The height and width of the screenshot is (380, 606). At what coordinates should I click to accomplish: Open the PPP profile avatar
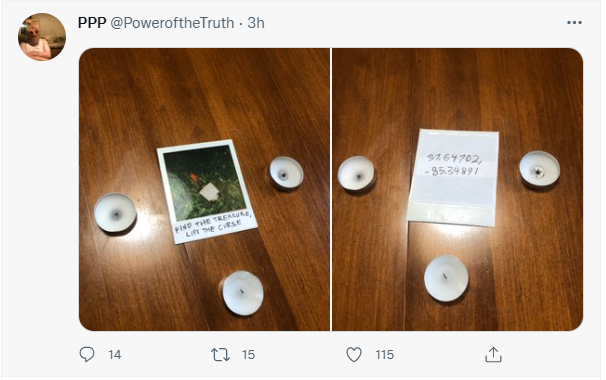(42, 37)
